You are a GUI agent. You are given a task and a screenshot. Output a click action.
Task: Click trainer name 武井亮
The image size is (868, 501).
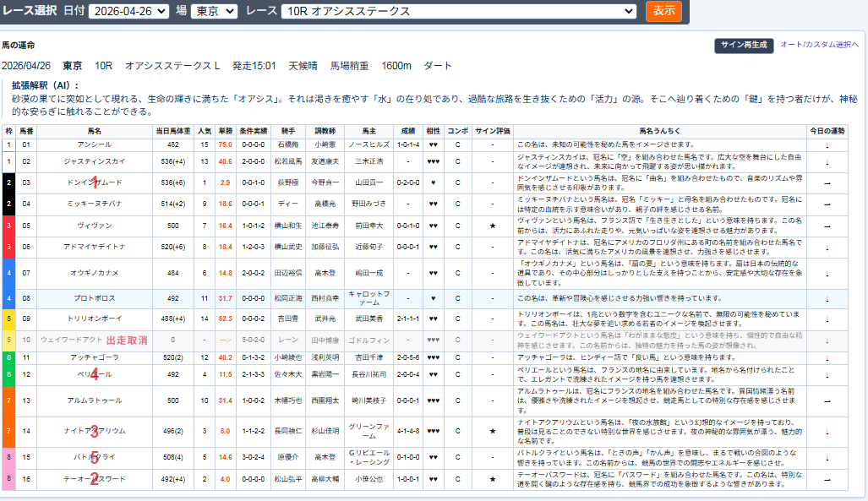[x=325, y=319]
